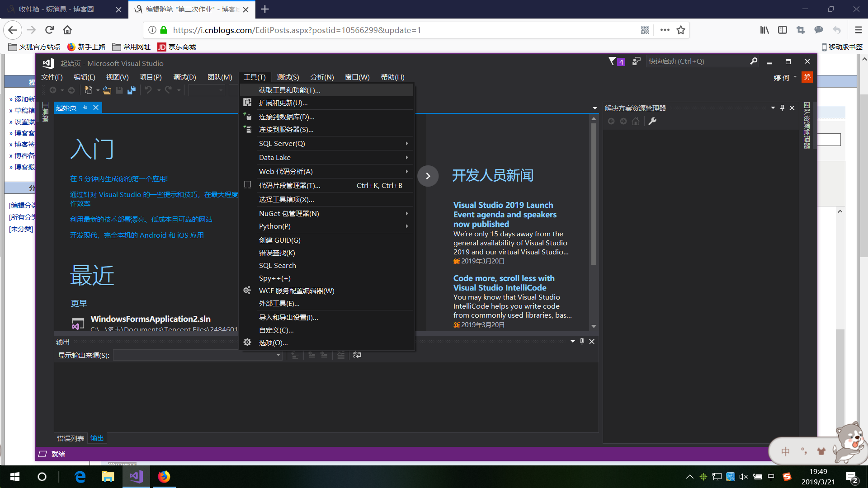Open the Windows action center notifications
Image resolution: width=868 pixels, height=488 pixels.
pos(852,477)
